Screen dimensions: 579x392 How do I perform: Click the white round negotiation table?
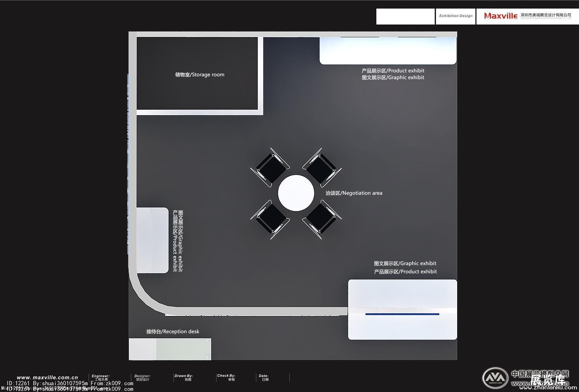tap(296, 193)
